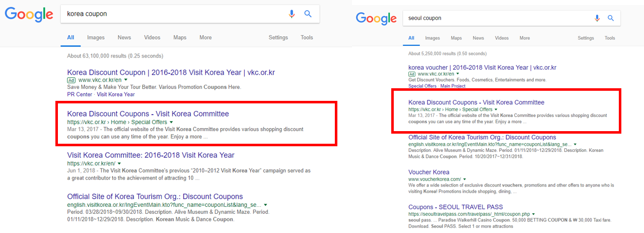Open the Voucher Korea result
The width and height of the screenshot is (644, 233).
[428, 172]
